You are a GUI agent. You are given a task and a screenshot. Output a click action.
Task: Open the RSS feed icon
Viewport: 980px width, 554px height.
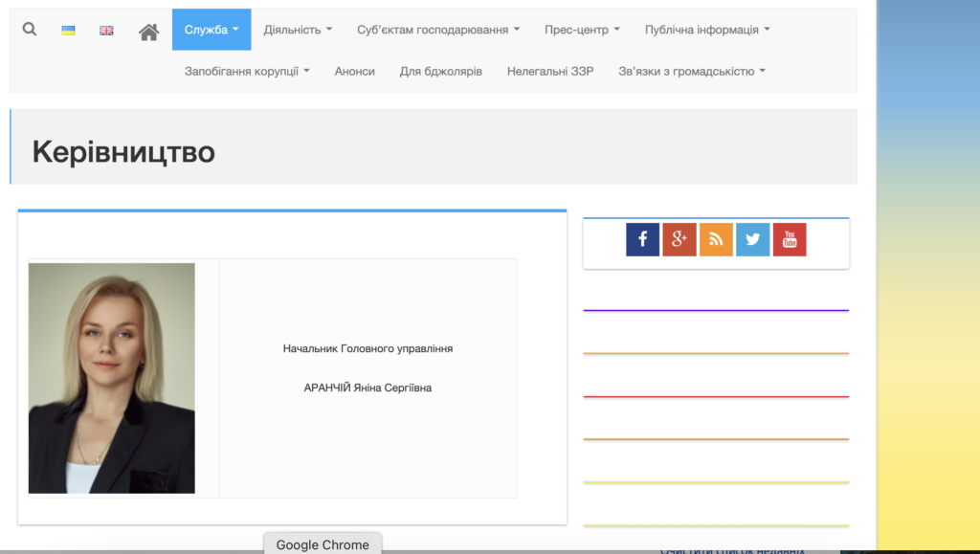(x=716, y=239)
